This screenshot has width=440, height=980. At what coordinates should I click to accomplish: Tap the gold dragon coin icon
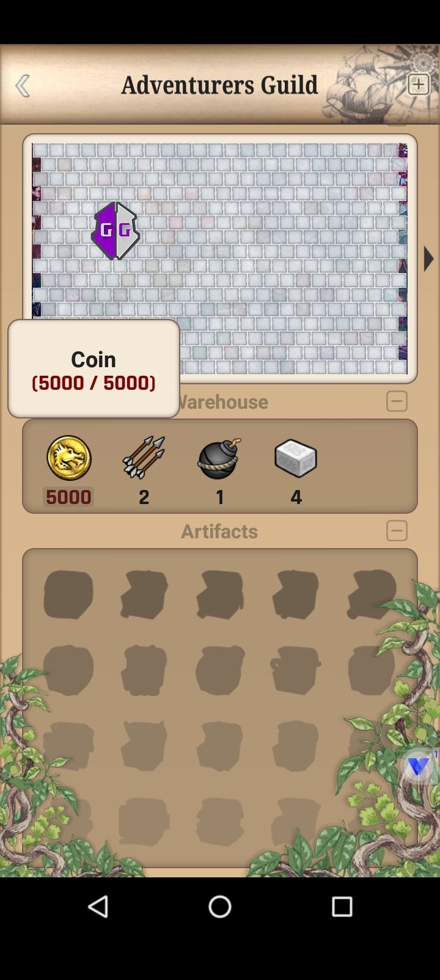[69, 458]
